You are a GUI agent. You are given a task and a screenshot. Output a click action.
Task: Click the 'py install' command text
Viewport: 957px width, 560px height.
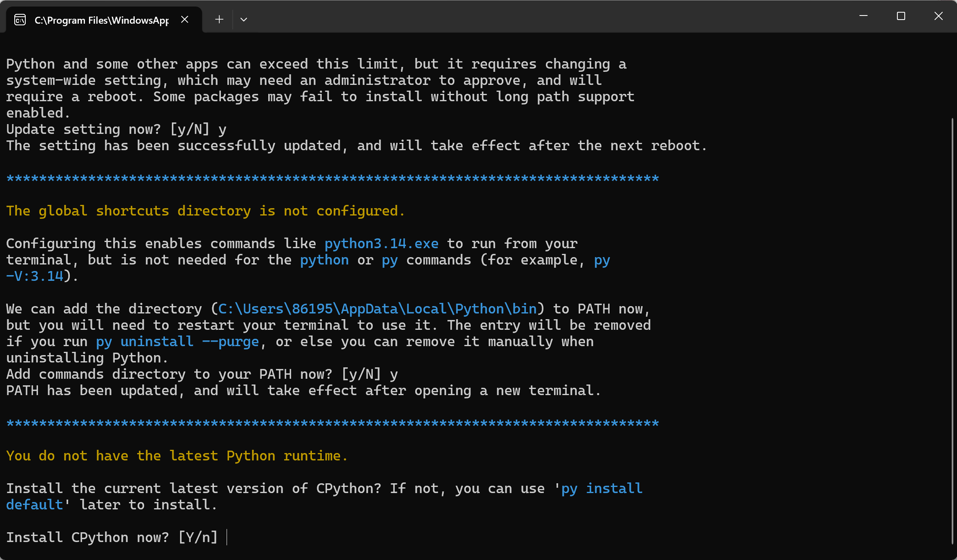pyautogui.click(x=602, y=489)
